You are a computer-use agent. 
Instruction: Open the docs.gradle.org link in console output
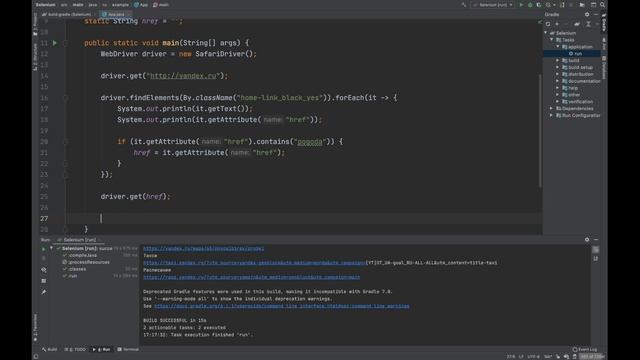click(x=282, y=306)
